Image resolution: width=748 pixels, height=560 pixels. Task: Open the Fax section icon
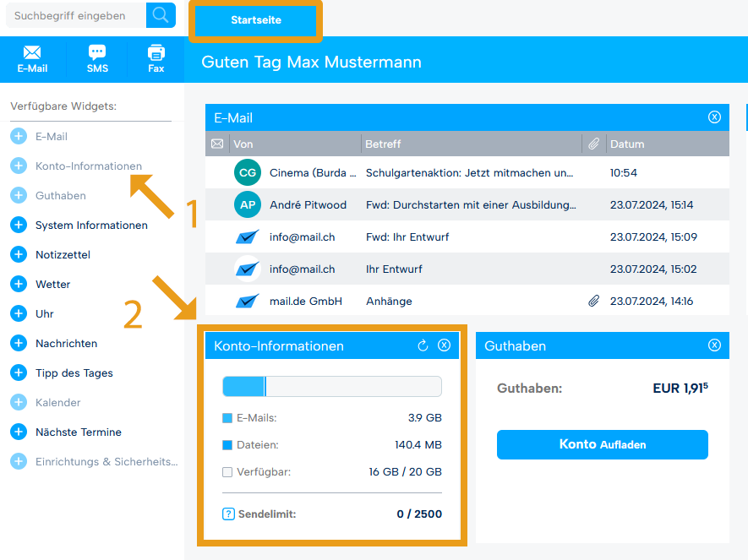pos(156,59)
